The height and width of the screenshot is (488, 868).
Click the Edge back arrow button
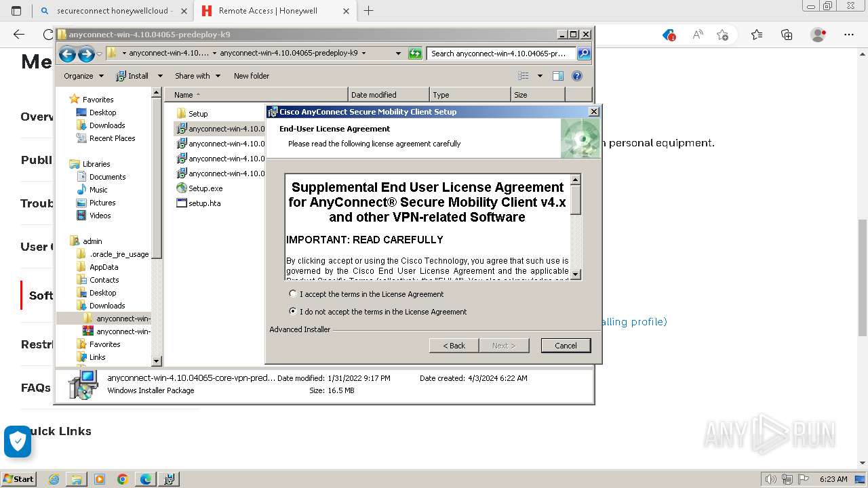tap(18, 35)
